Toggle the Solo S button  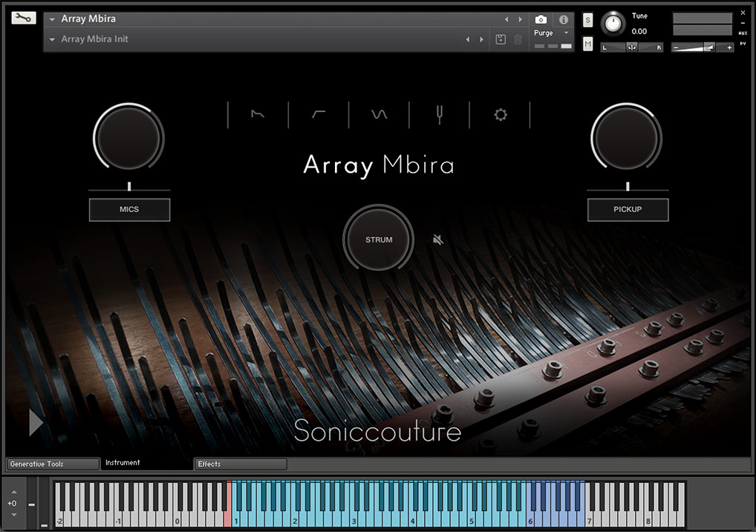point(588,20)
